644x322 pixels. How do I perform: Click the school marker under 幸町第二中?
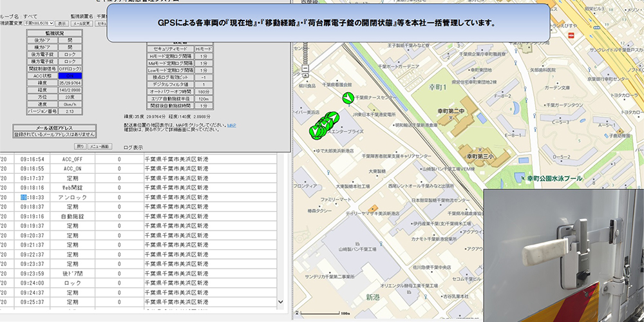[451, 118]
